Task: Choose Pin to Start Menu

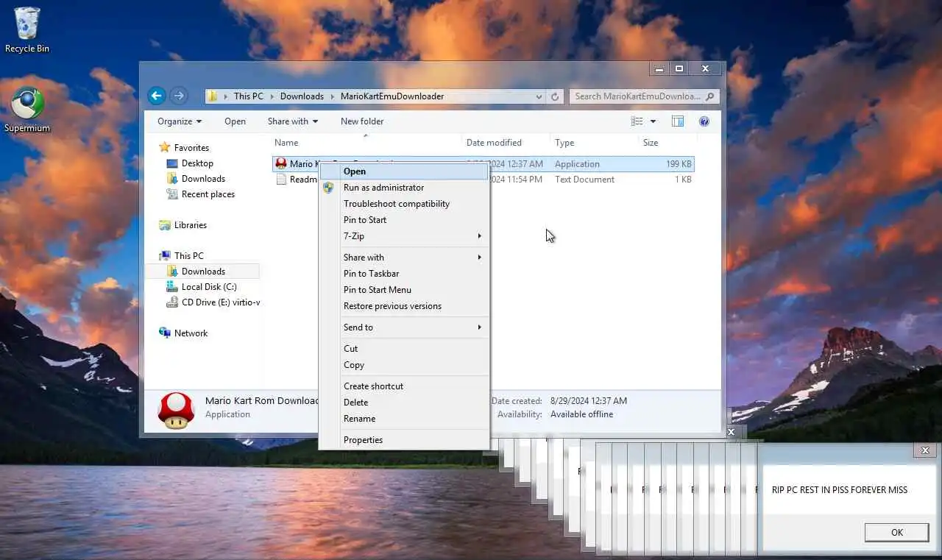Action: (x=404, y=290)
